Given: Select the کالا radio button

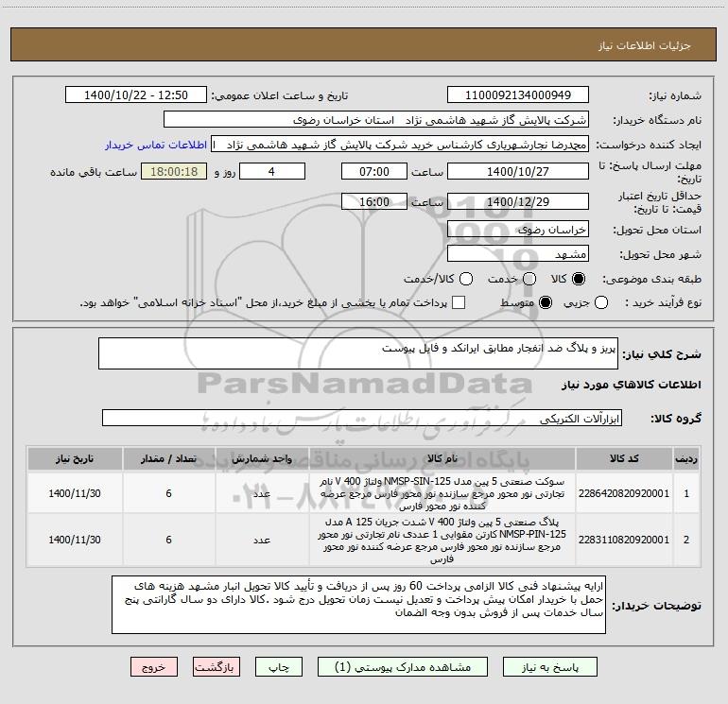Looking at the screenshot, I should [x=579, y=279].
